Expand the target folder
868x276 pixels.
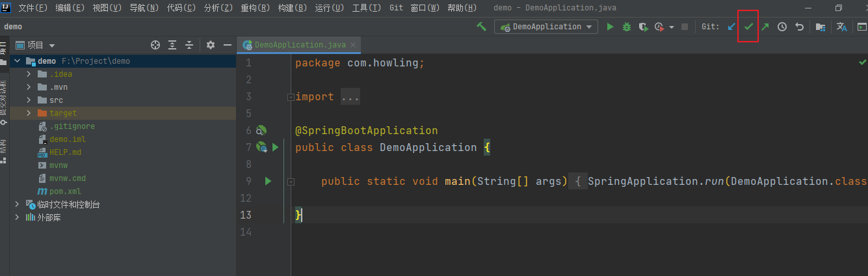pyautogui.click(x=29, y=113)
